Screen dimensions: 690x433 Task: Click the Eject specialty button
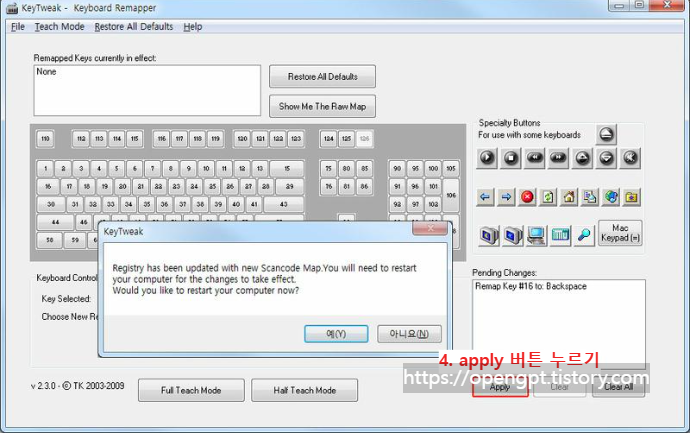(x=606, y=135)
